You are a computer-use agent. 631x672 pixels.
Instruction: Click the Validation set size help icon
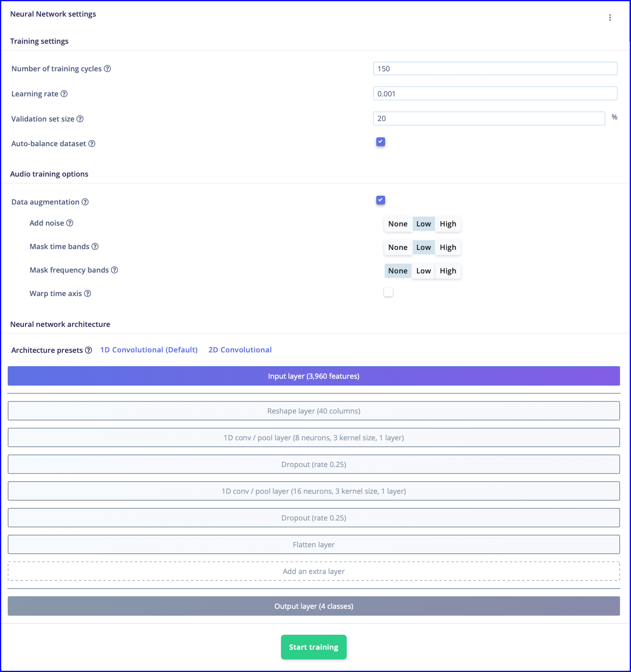coord(80,119)
